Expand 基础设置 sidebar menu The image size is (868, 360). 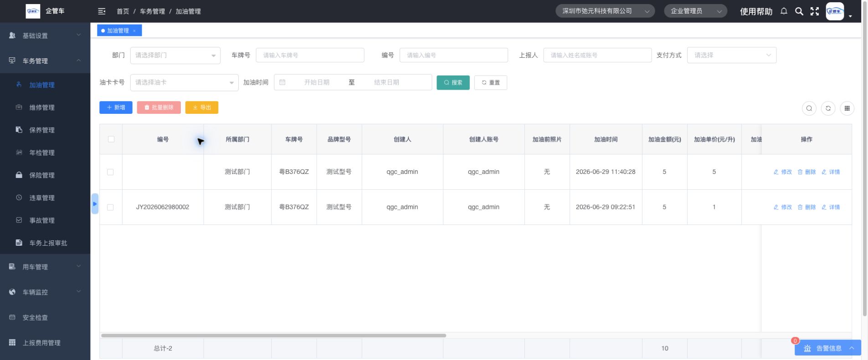point(45,35)
